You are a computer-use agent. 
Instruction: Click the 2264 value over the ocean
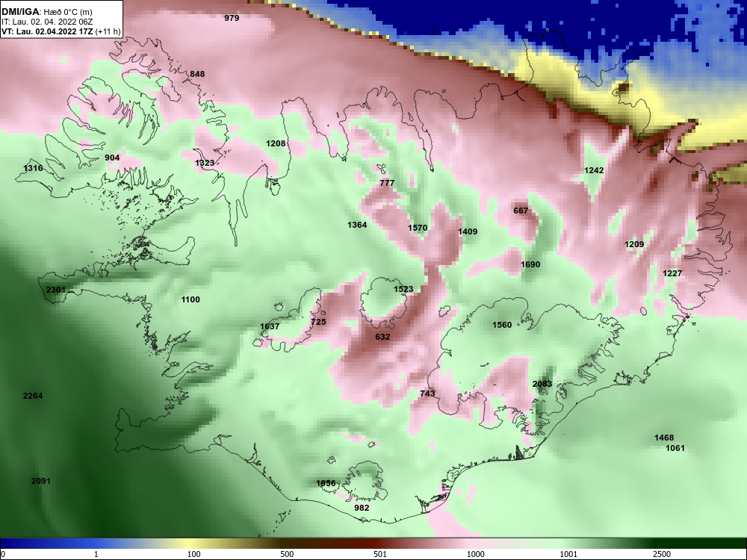[33, 396]
